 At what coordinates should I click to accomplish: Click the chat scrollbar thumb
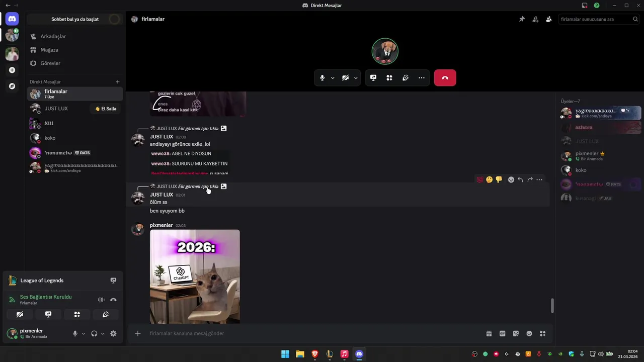pyautogui.click(x=552, y=306)
